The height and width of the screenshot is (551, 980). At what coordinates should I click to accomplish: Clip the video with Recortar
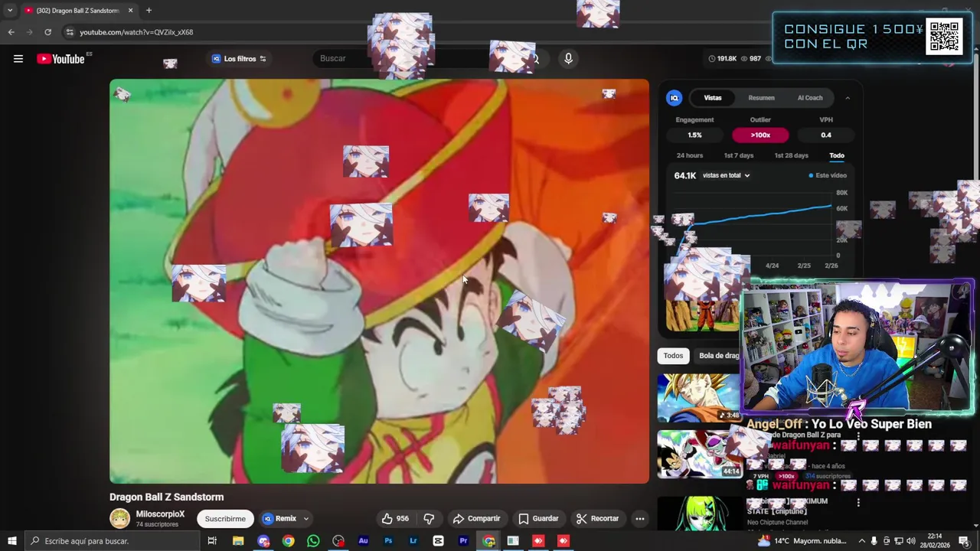click(x=597, y=519)
